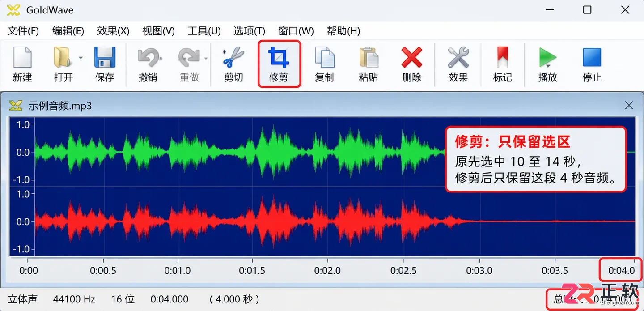
Task: Close the GoldWave application window
Action: 625,10
